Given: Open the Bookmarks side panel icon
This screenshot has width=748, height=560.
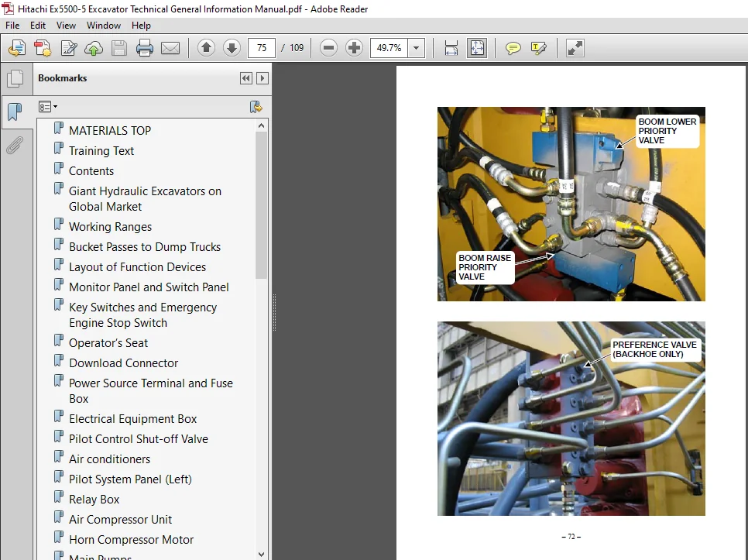Looking at the screenshot, I should tap(15, 112).
